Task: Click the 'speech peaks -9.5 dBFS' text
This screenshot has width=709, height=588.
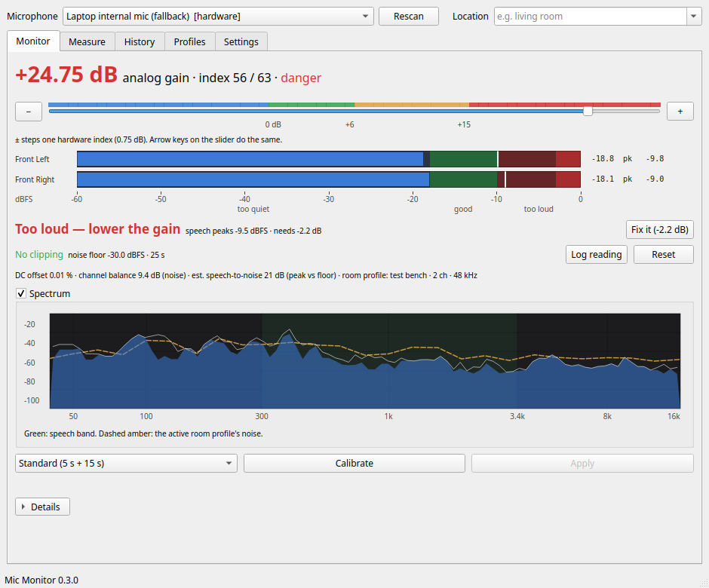Action: pos(226,231)
